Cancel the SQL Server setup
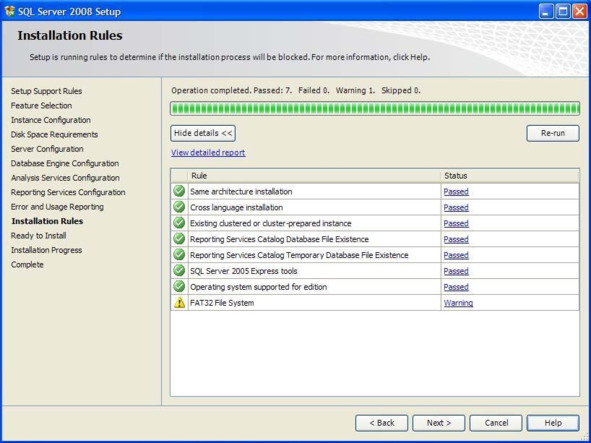This screenshot has height=443, width=591. coord(496,423)
